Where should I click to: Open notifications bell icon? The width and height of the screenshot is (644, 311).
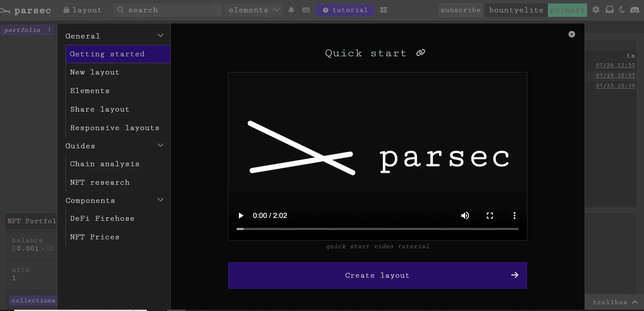[x=291, y=10]
